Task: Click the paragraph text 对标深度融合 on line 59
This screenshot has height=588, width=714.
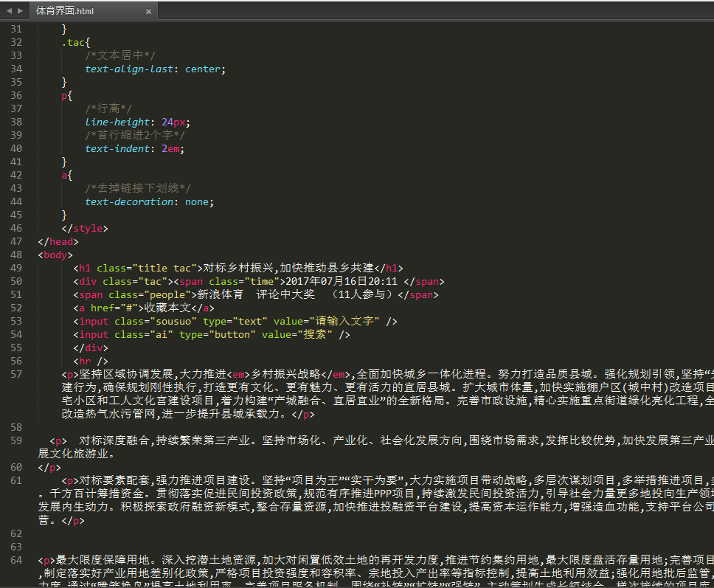Action: coord(114,440)
